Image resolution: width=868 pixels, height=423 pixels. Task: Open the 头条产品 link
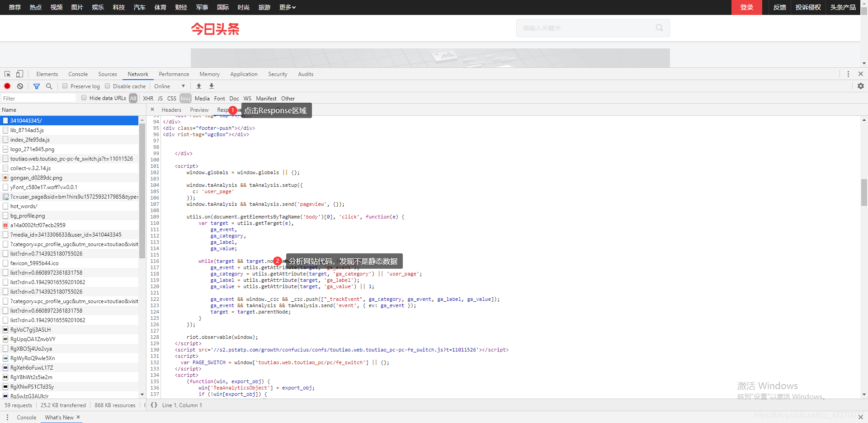tap(843, 7)
